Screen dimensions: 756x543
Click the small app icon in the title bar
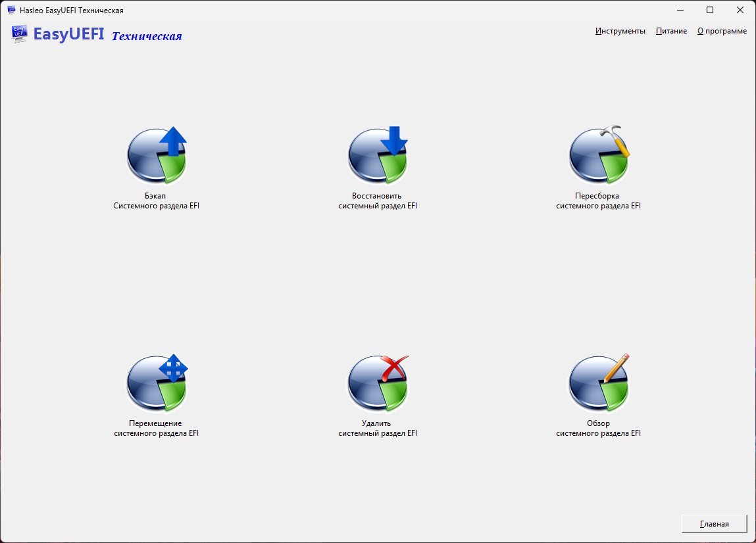pos(11,10)
